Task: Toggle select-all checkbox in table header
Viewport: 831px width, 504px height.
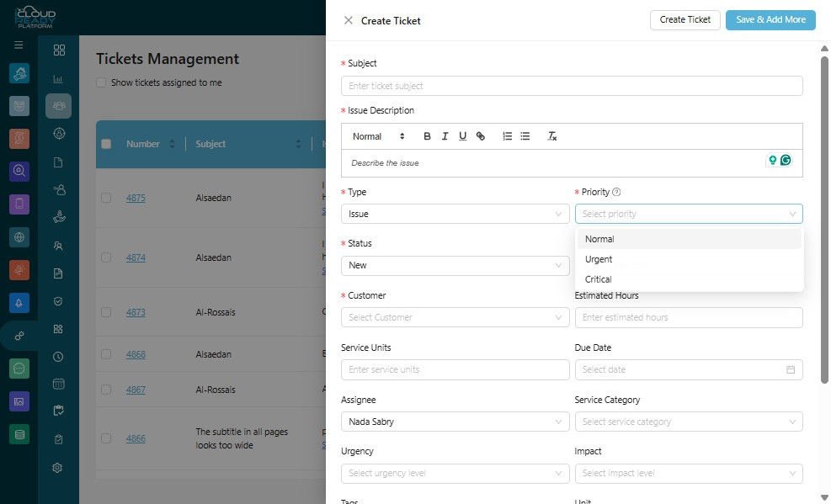Action: pyautogui.click(x=106, y=144)
